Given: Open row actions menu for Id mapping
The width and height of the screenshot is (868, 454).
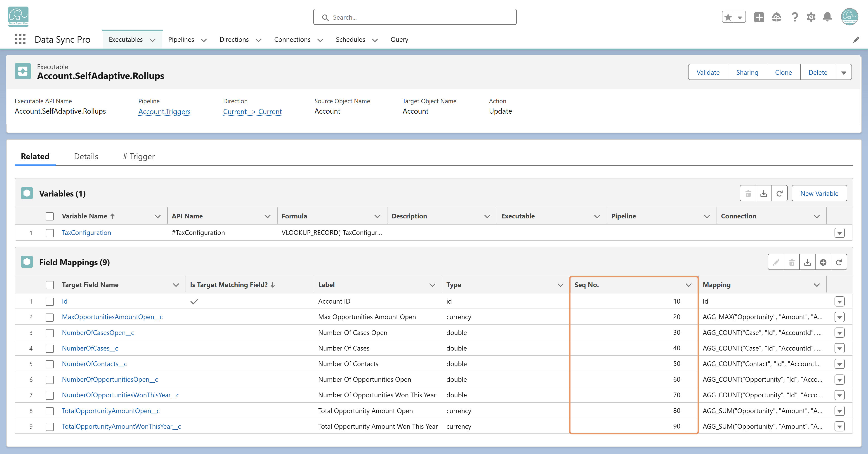Looking at the screenshot, I should click(x=839, y=302).
